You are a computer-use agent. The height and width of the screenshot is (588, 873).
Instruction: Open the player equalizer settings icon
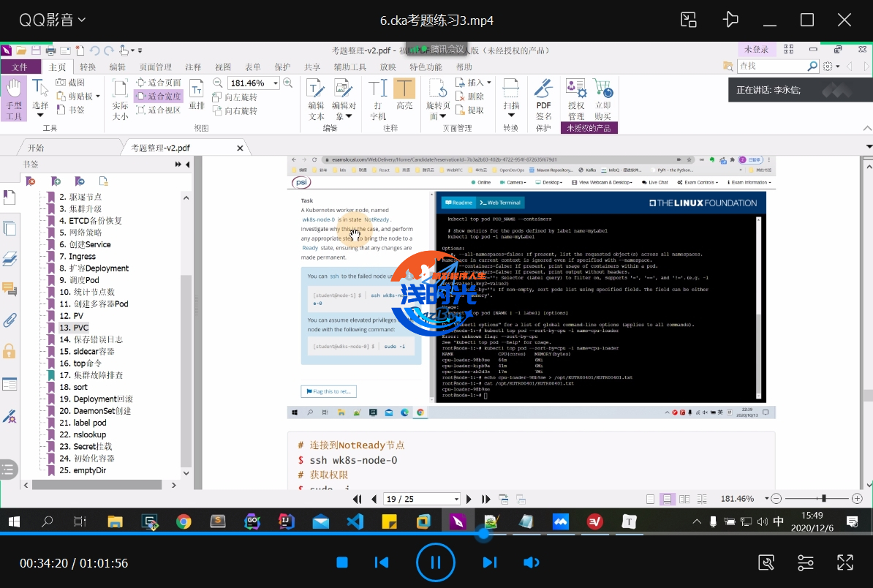(x=805, y=562)
